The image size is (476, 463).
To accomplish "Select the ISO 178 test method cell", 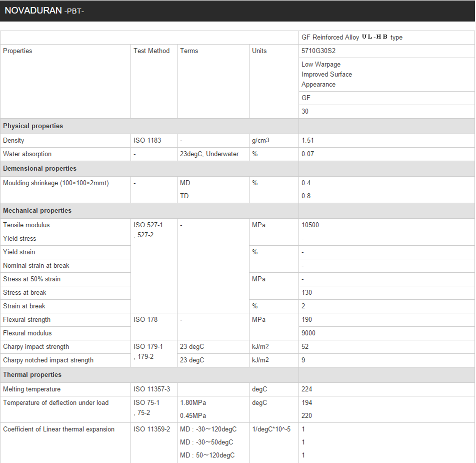I will coord(154,326).
